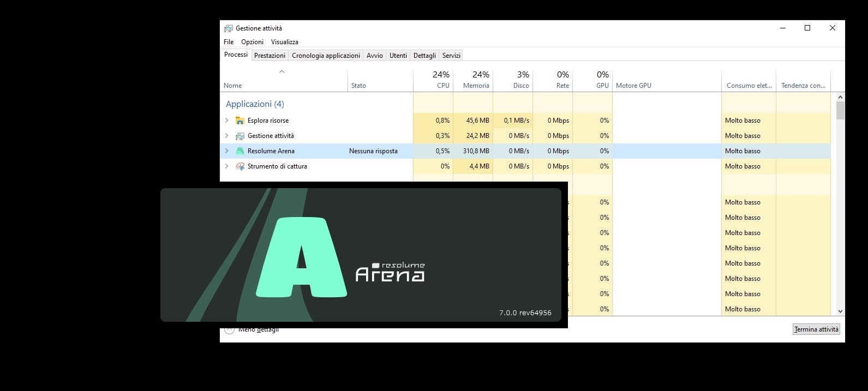Expand the Esplora risorse process row

(x=227, y=121)
